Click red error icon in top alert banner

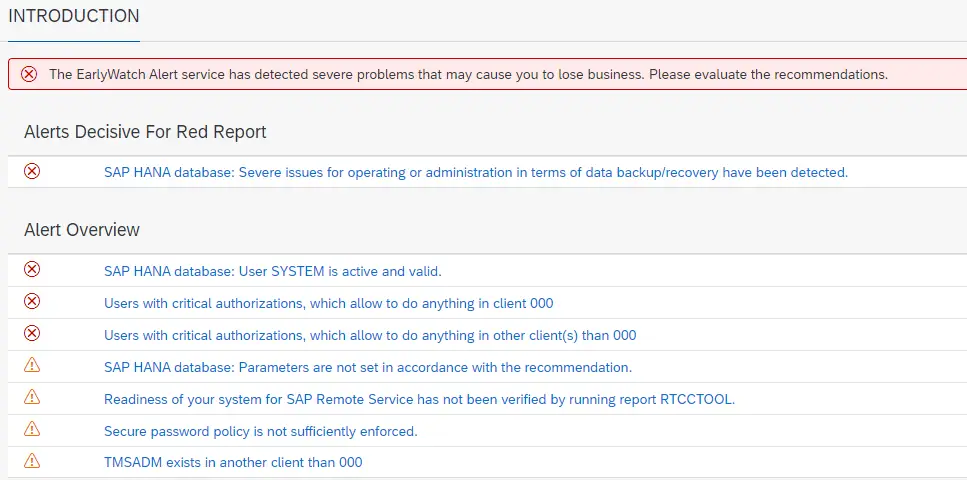(x=29, y=75)
